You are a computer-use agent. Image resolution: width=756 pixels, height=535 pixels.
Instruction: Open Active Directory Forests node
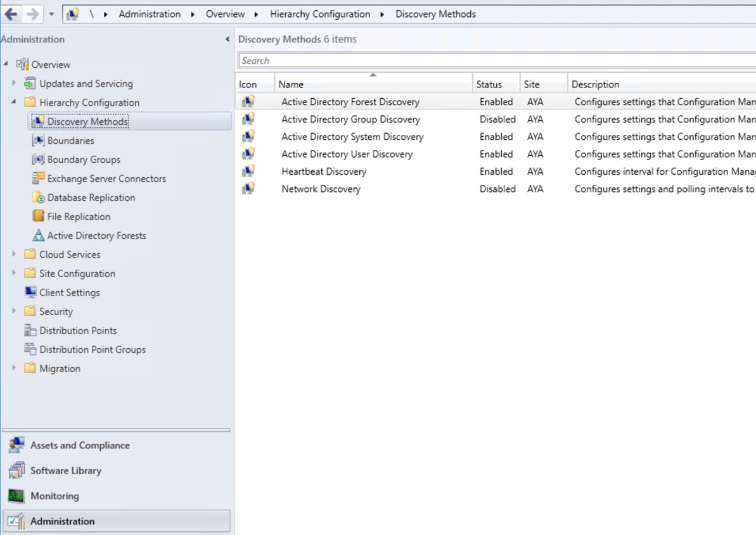96,236
